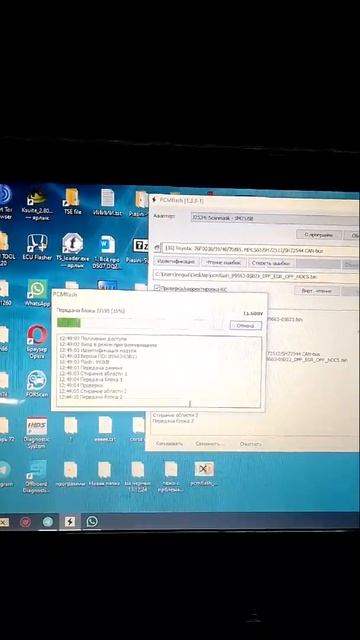Screen dimensions: 360x640
Task: Click 'Отмена' in the progress dialog
Action: [x=246, y=325]
